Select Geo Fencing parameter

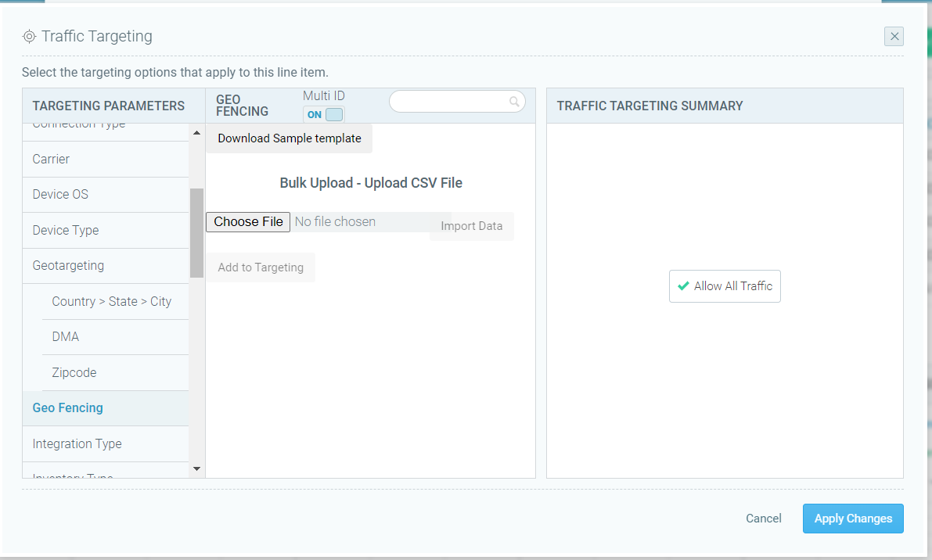[x=106, y=408]
